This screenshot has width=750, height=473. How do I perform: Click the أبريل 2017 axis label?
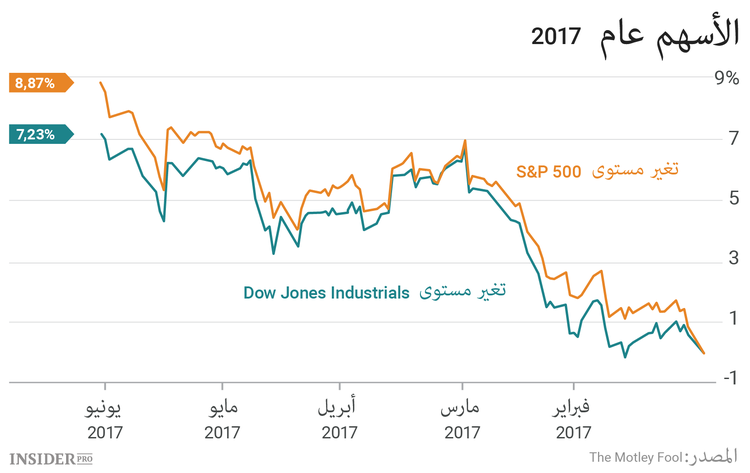coord(340,420)
